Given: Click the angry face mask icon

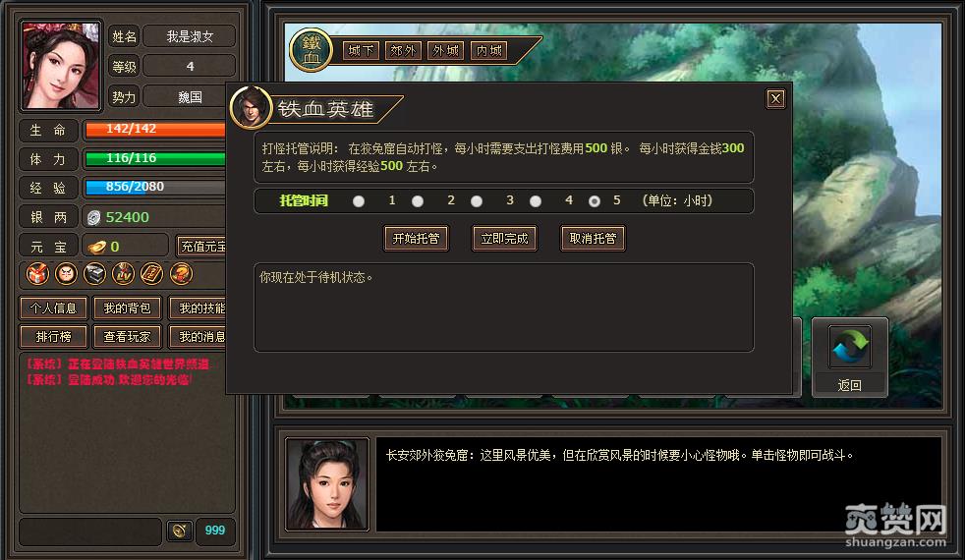Looking at the screenshot, I should tap(66, 274).
